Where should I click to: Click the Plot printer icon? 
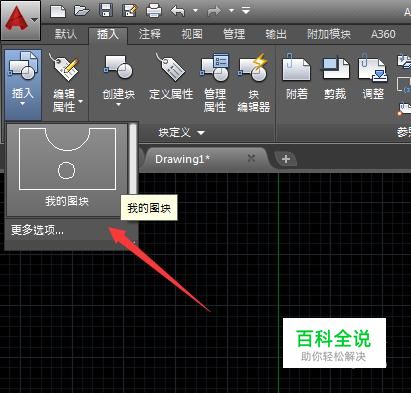[x=154, y=11]
